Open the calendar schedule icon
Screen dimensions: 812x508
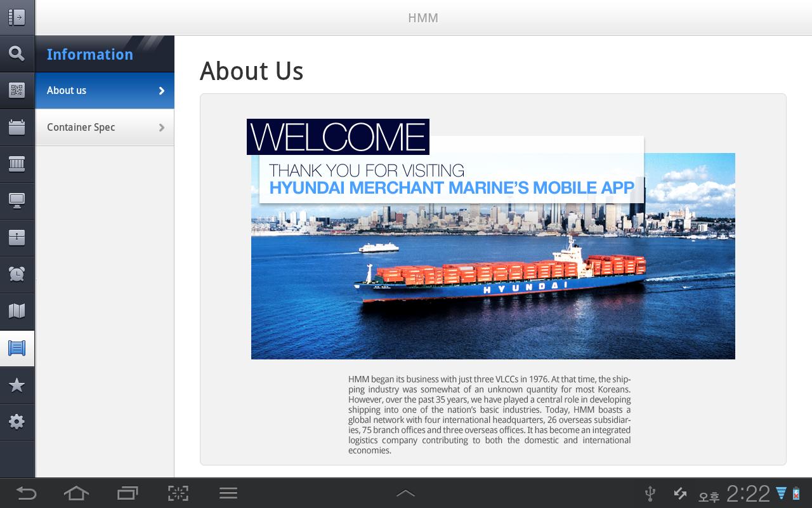(17, 127)
